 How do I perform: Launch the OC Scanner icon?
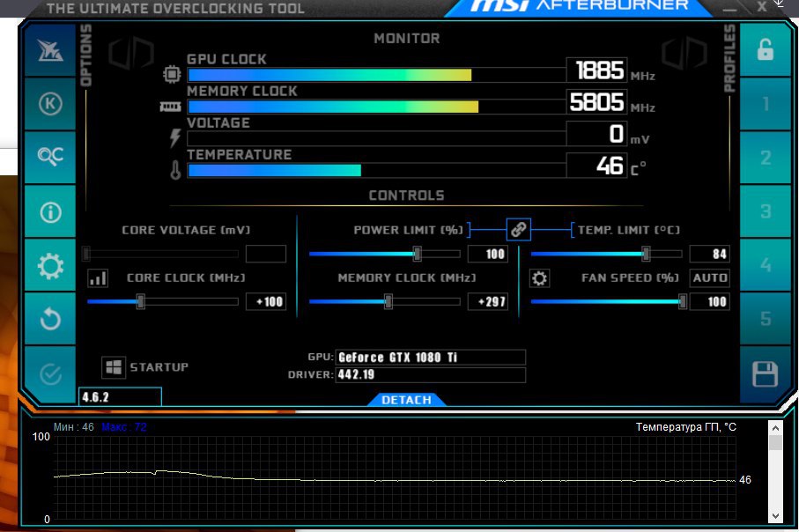click(x=50, y=157)
